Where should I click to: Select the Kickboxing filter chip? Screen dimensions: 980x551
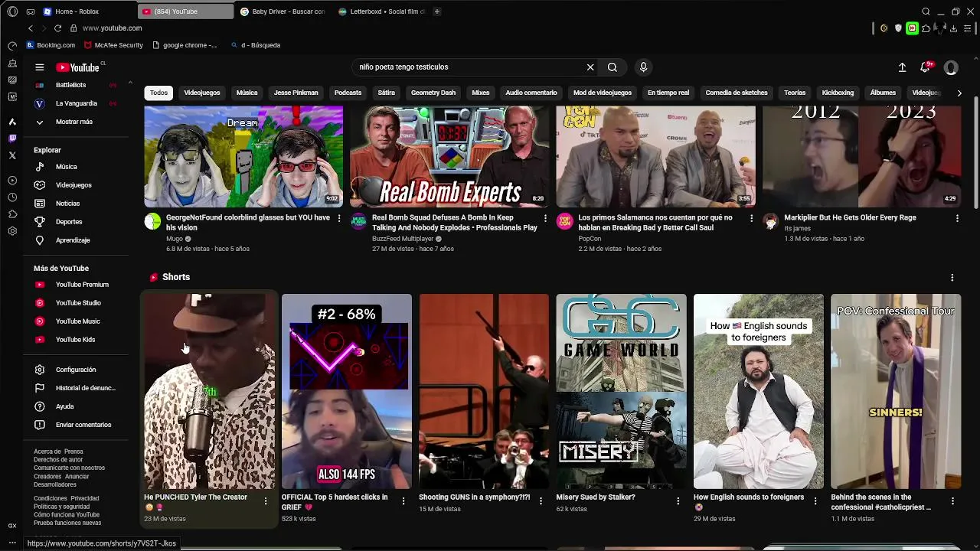838,93
